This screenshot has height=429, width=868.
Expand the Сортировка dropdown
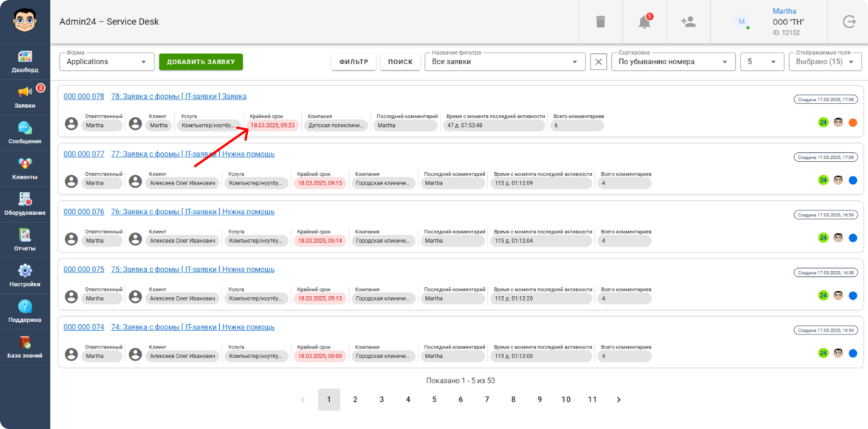tap(673, 62)
